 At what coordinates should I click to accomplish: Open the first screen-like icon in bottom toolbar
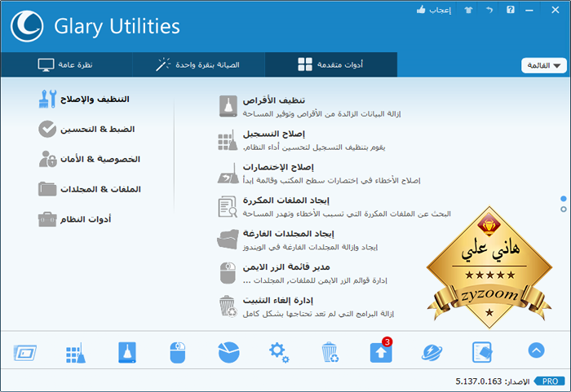tap(25, 353)
